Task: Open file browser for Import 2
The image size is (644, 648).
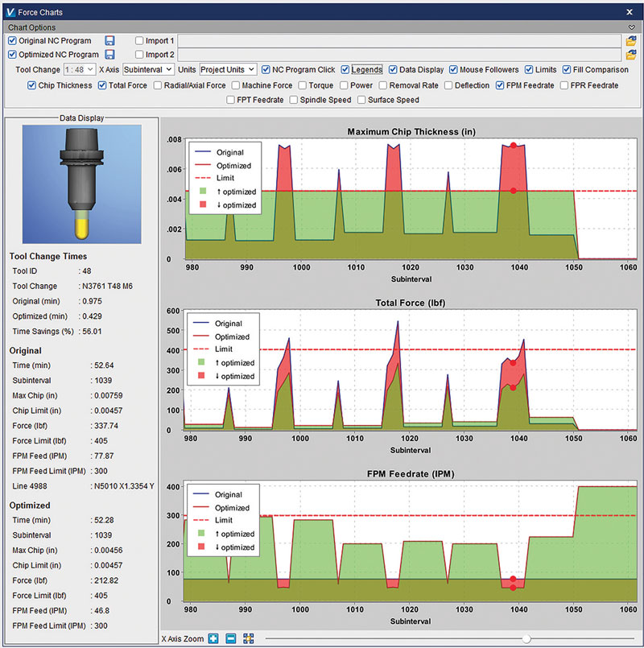Action: [631, 55]
